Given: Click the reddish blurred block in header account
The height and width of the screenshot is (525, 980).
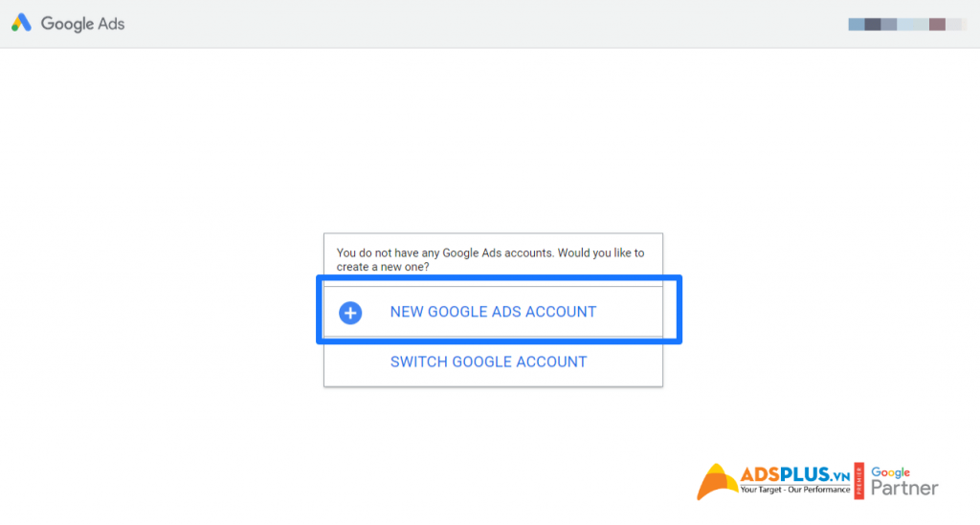Looking at the screenshot, I should point(937,24).
